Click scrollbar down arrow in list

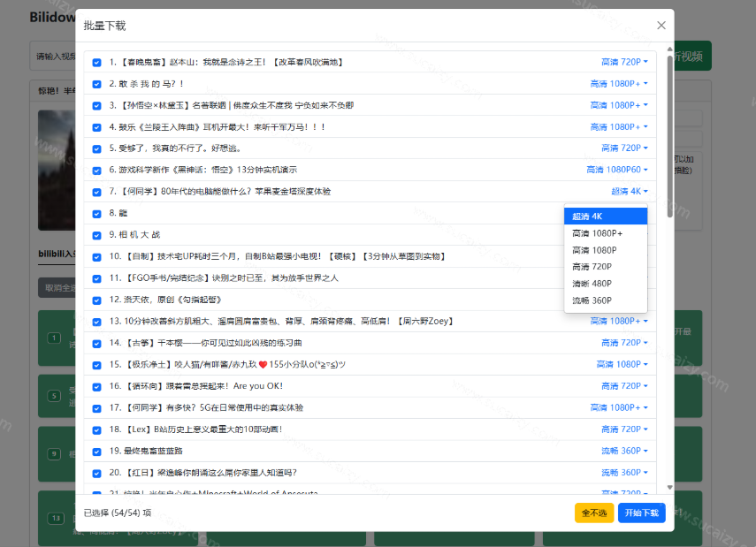669,487
